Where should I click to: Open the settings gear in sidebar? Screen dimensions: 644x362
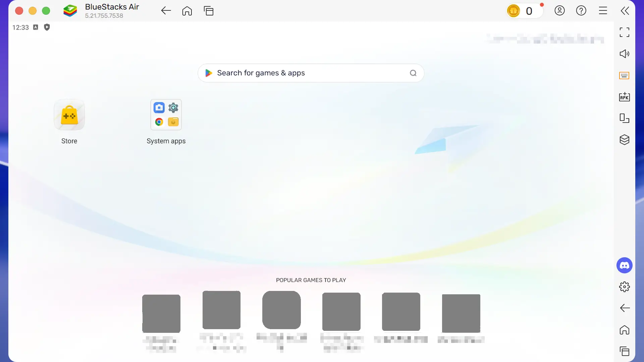[x=624, y=287]
